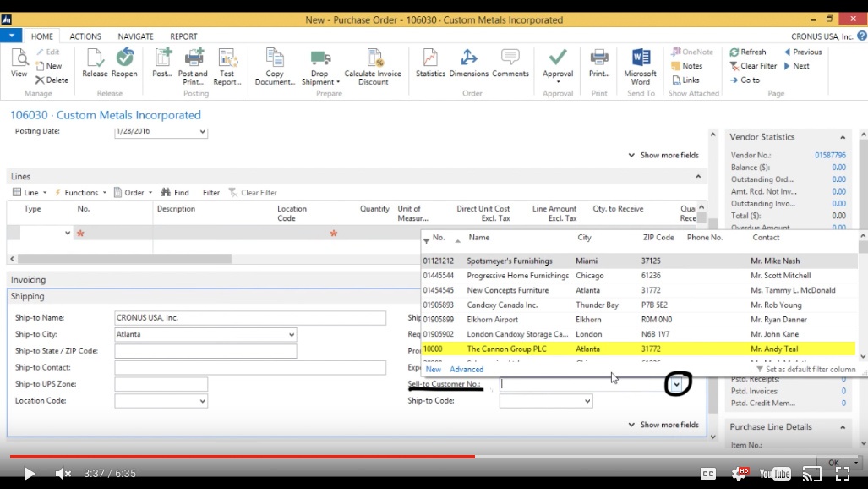Image resolution: width=868 pixels, height=489 pixels.
Task: Open the View ribbon icon
Action: [x=19, y=63]
